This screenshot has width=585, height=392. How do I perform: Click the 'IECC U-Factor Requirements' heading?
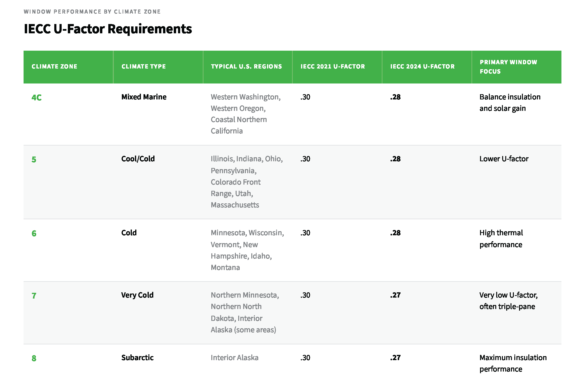click(108, 29)
